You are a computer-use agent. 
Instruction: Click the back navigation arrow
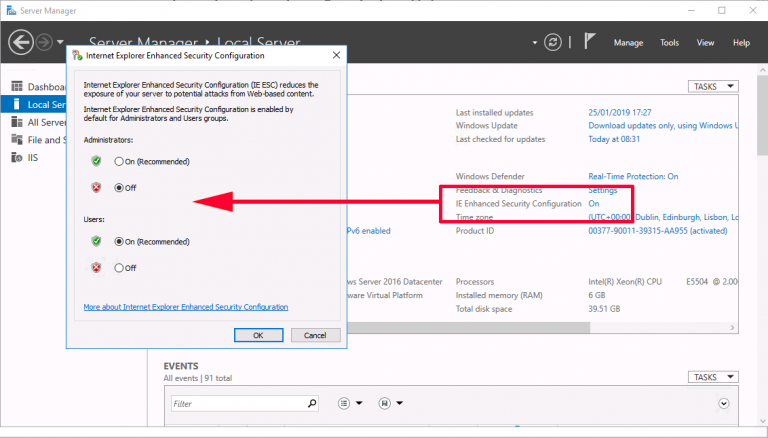[x=21, y=42]
